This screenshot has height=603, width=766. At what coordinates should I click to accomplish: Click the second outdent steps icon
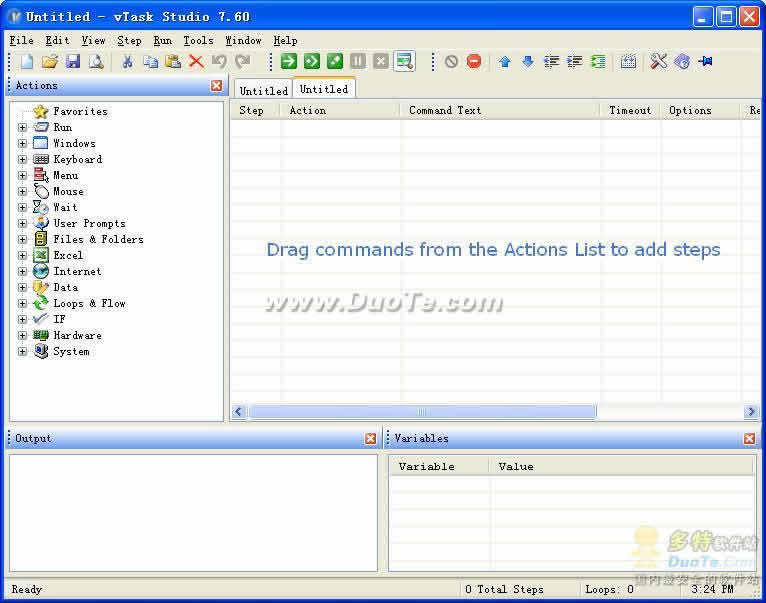click(x=574, y=62)
